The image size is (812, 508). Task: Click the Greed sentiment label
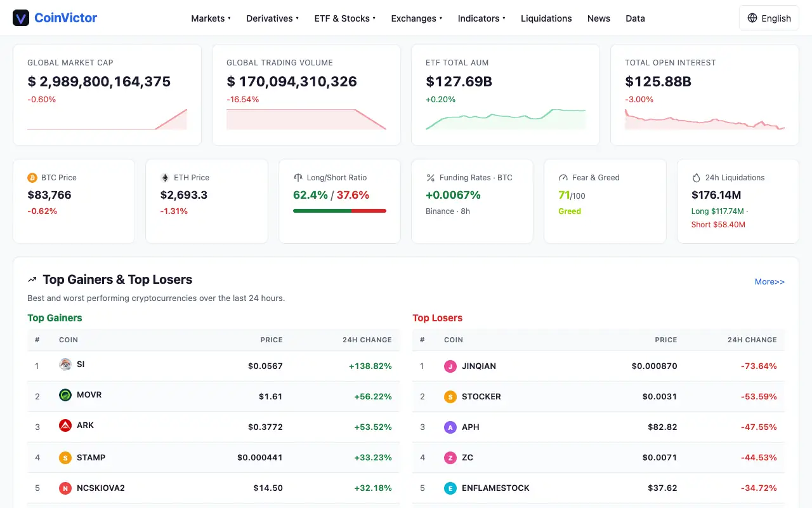(x=570, y=211)
